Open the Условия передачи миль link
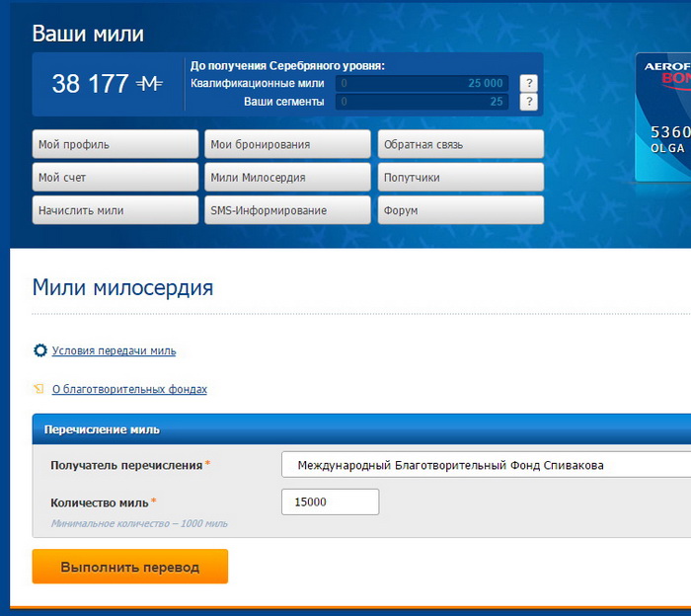 pos(114,350)
